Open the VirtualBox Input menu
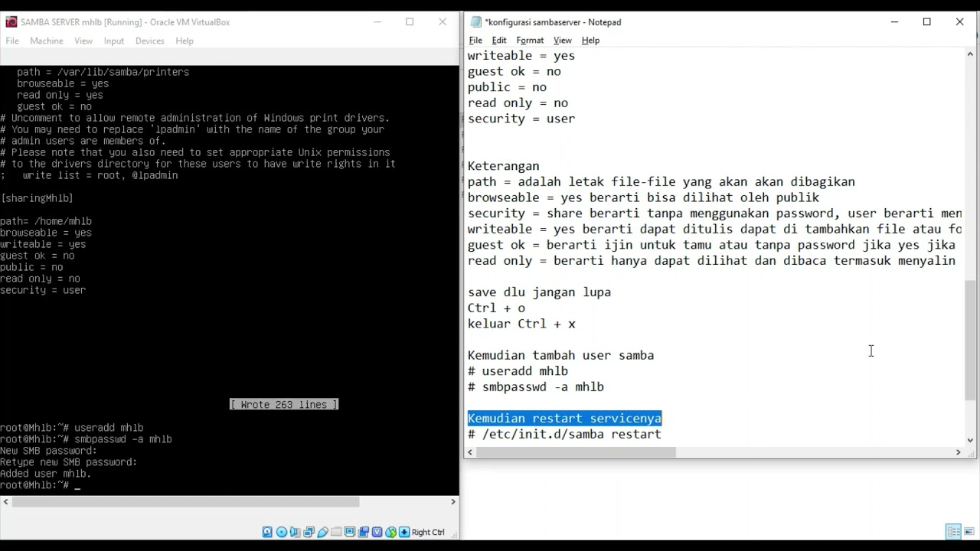The image size is (980, 551). pos(114,41)
